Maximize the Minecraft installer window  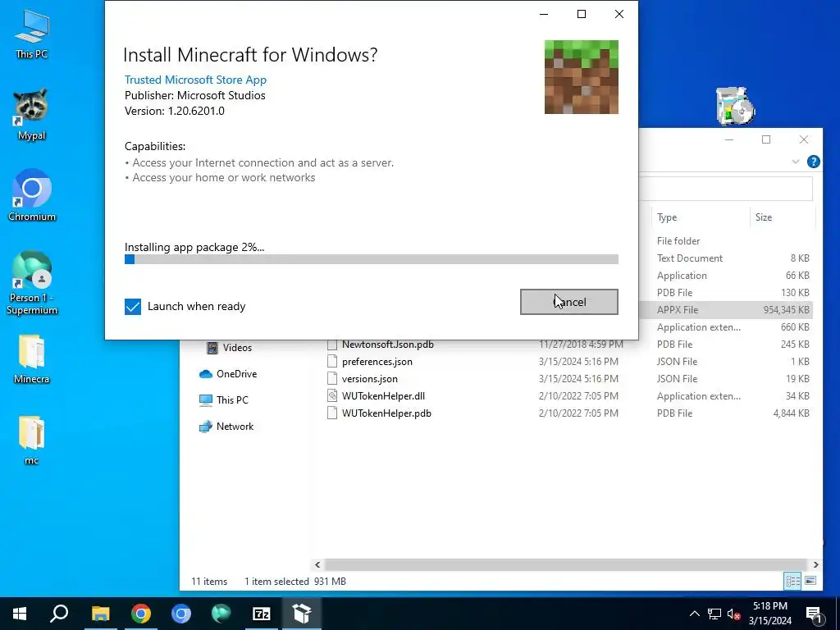coord(582,14)
